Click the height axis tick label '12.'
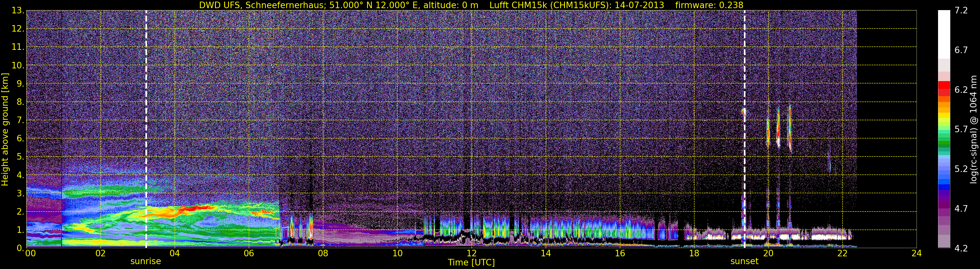The image size is (980, 269). click(x=18, y=29)
